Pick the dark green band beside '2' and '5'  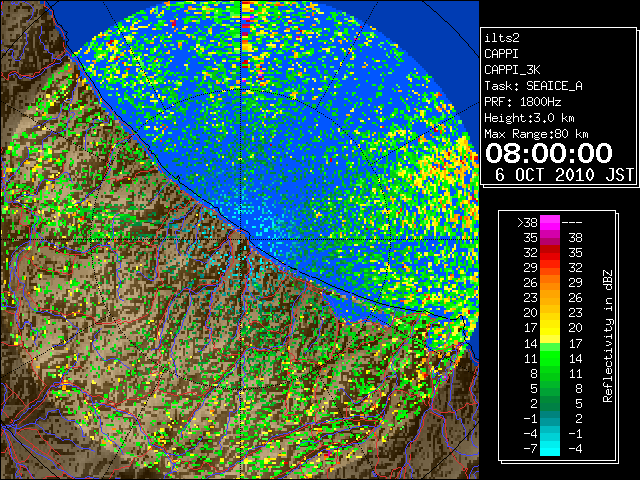coord(550,403)
